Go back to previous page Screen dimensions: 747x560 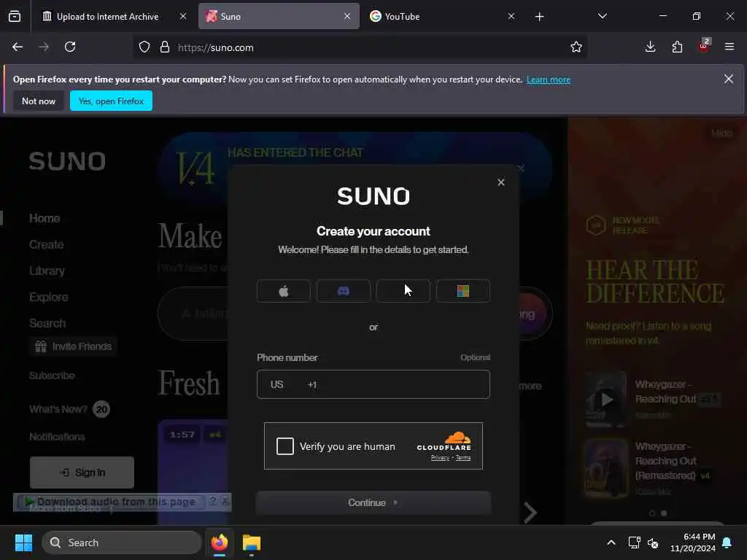click(x=18, y=47)
